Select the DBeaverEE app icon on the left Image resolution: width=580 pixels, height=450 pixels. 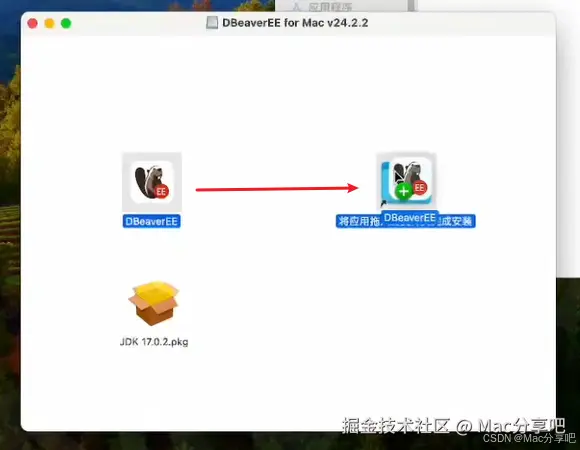pyautogui.click(x=152, y=182)
